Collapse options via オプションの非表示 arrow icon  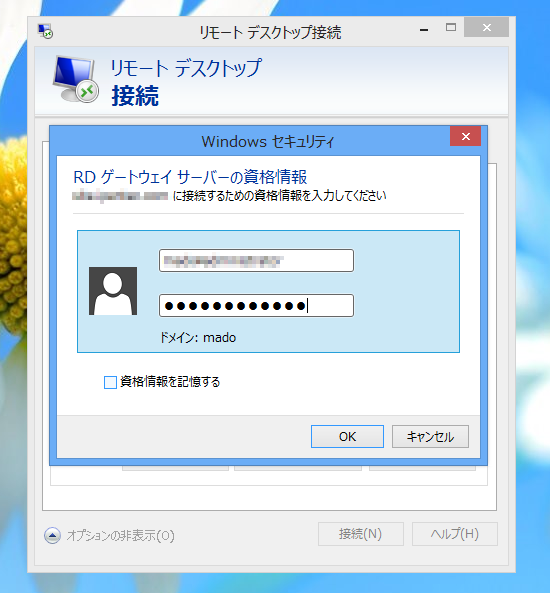(x=52, y=535)
